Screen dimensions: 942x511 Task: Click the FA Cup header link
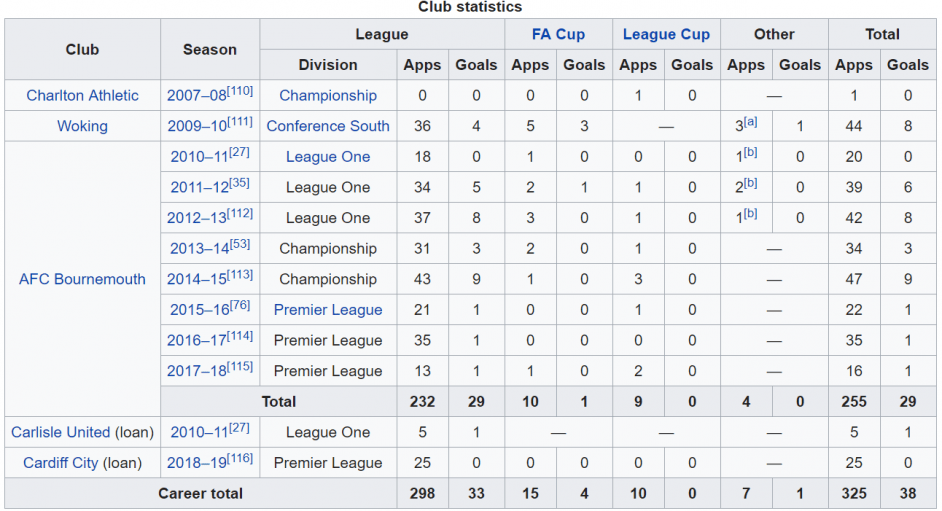pyautogui.click(x=558, y=34)
